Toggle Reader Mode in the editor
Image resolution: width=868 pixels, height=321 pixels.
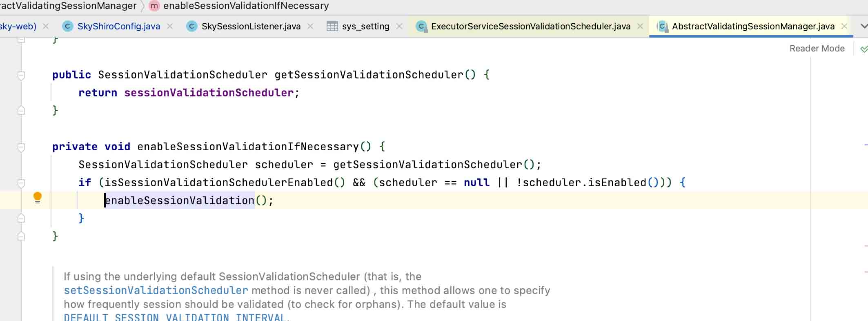(x=817, y=49)
